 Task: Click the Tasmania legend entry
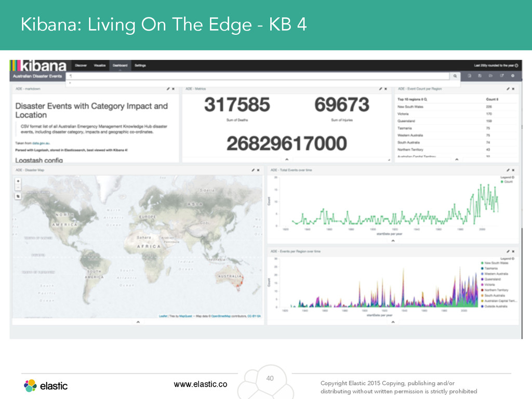(x=489, y=269)
